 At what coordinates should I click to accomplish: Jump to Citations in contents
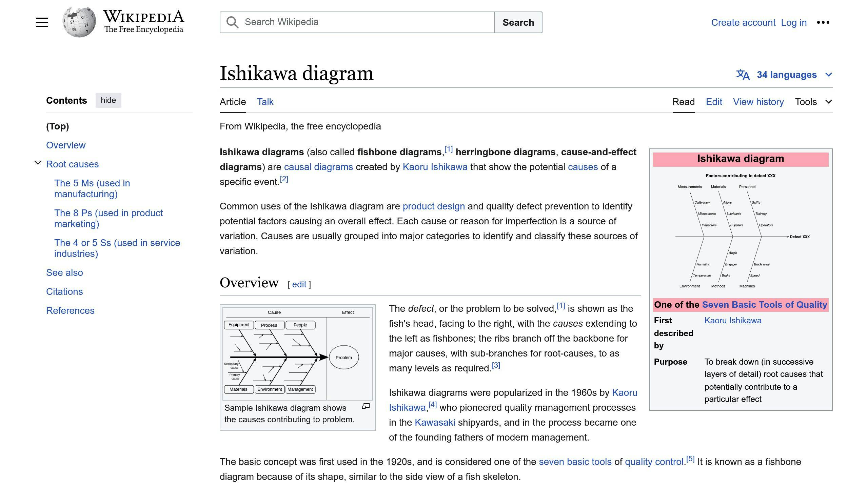point(64,291)
